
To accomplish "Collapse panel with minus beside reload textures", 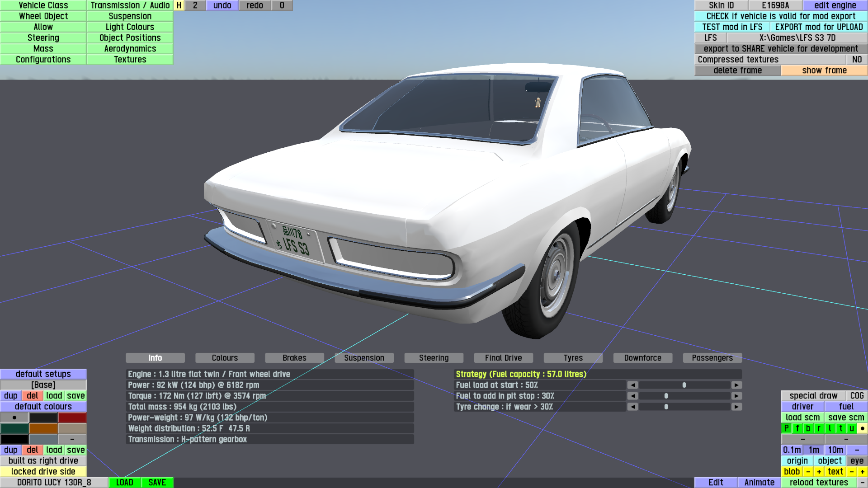I will coord(862,483).
